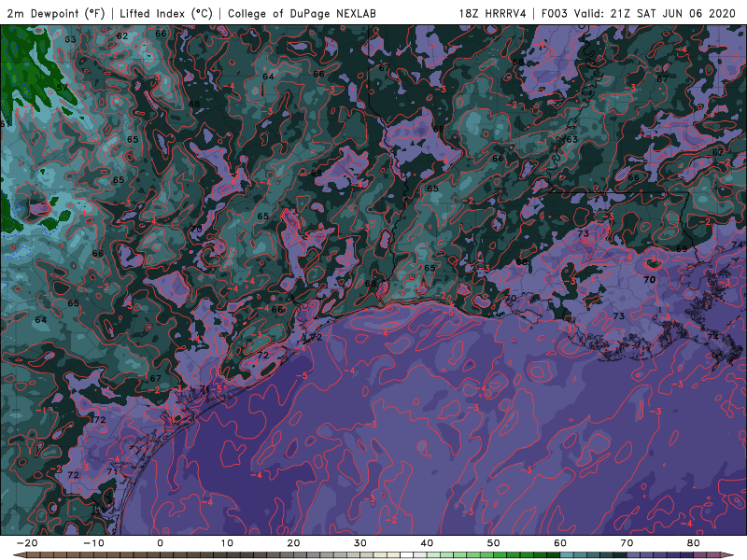Click the 40 tick label on colorbar

(427, 543)
